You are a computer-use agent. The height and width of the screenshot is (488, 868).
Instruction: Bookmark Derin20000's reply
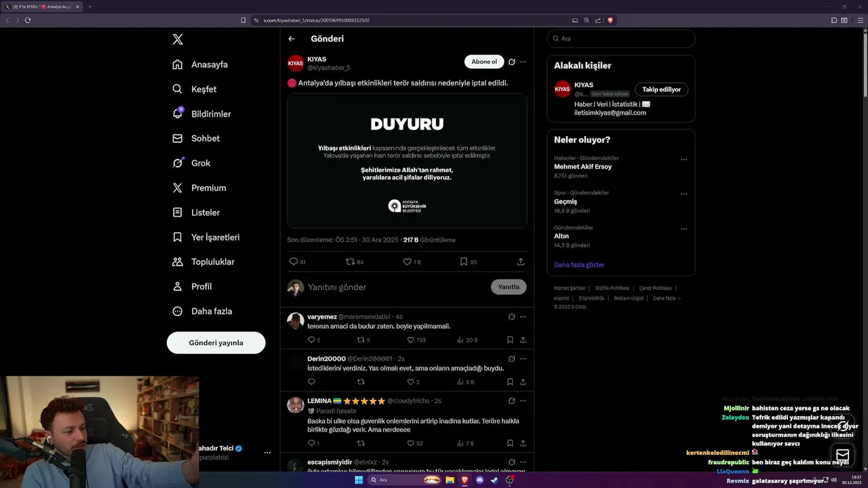(x=510, y=382)
